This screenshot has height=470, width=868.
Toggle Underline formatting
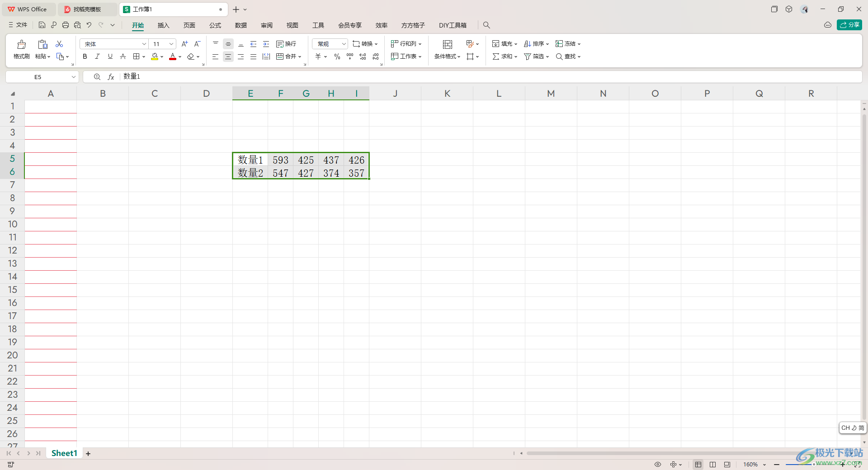point(110,56)
